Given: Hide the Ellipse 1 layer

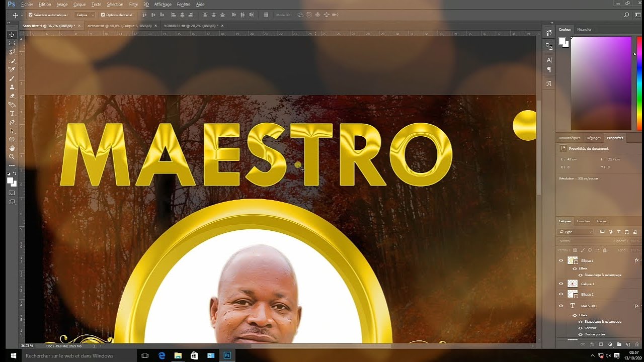Looking at the screenshot, I should (561, 260).
